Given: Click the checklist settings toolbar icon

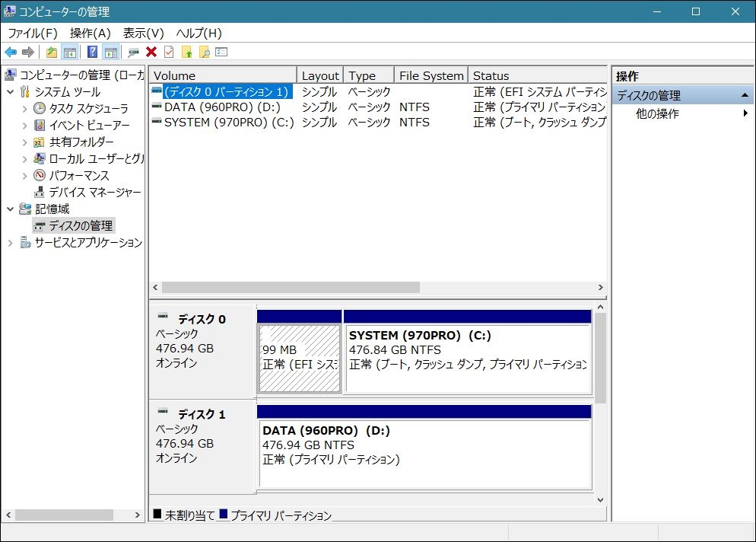Looking at the screenshot, I should tap(221, 52).
